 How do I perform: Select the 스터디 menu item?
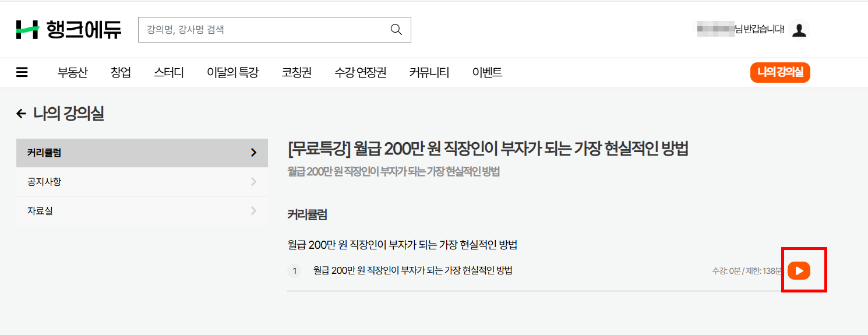(x=169, y=73)
